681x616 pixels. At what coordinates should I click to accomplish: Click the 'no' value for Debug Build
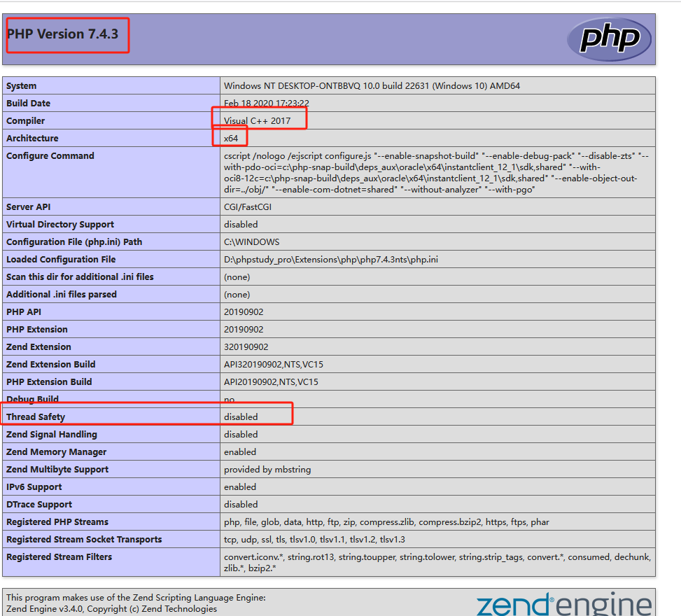230,399
